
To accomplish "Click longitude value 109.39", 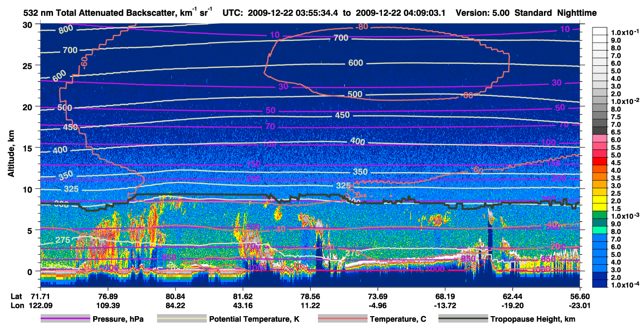I will click(x=107, y=305).
